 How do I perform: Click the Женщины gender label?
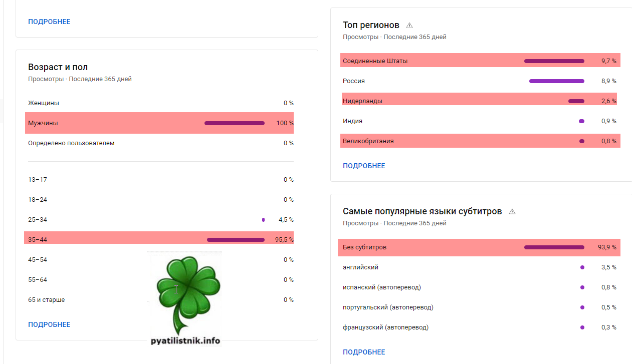coord(44,103)
